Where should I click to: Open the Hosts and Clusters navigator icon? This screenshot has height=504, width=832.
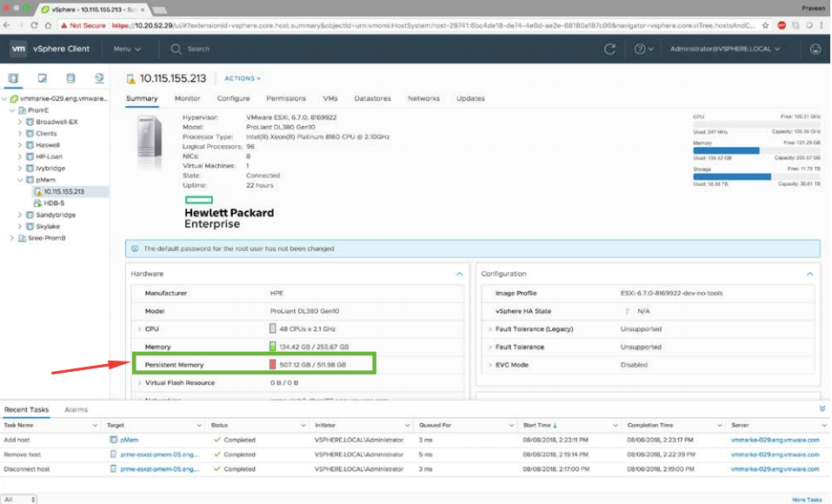pos(13,78)
